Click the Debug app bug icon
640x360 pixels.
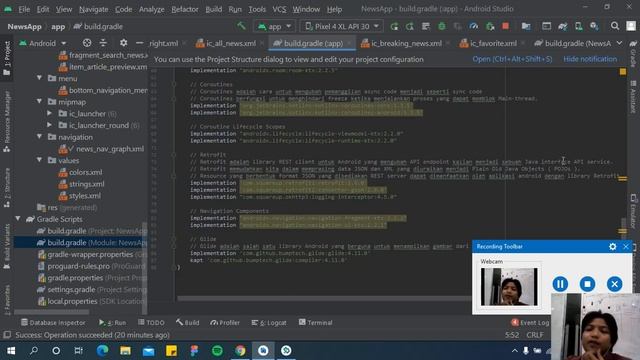tap(442, 27)
